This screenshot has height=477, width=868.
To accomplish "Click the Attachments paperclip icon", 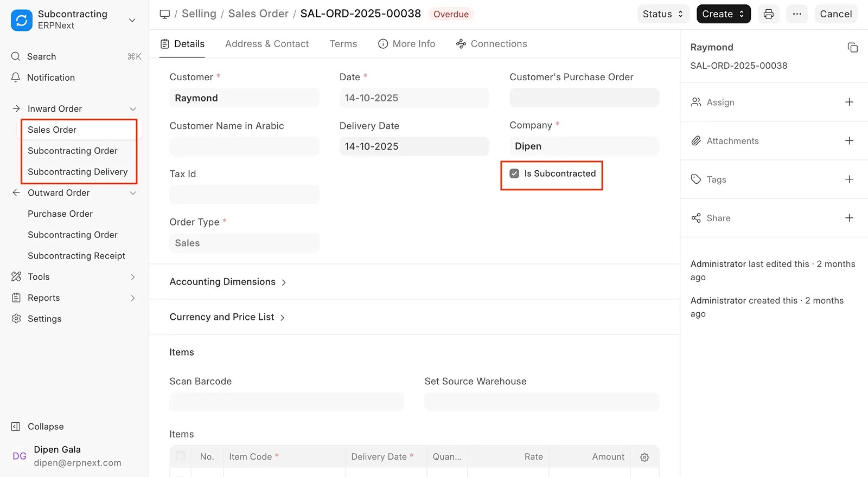I will point(696,141).
